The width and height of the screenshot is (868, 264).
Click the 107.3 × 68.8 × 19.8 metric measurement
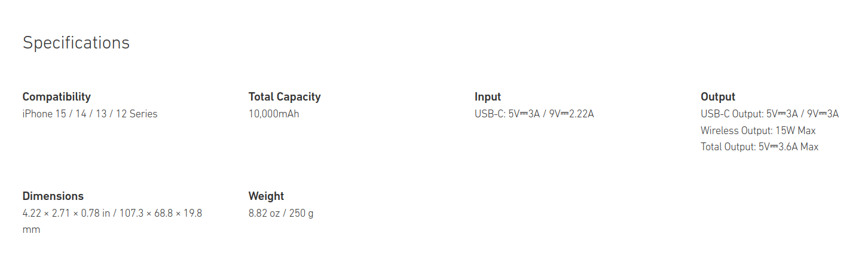click(x=163, y=213)
